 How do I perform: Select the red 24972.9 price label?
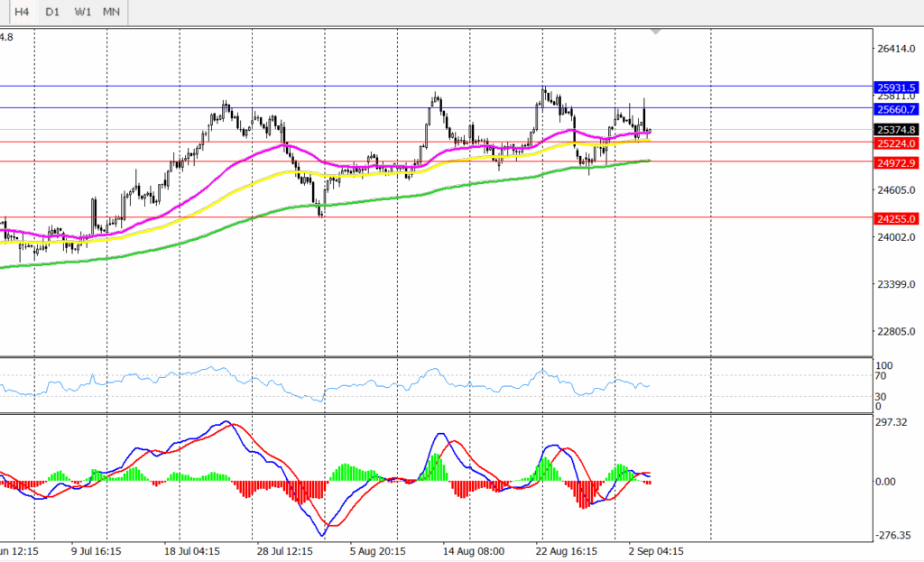896,162
